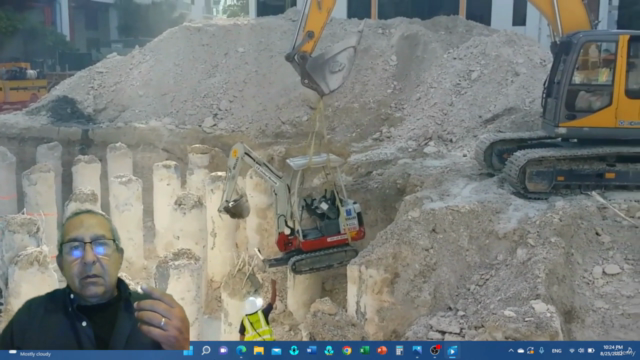The height and width of the screenshot is (360, 640).
Task: Open File Explorer folder icon
Action: [x=259, y=351]
